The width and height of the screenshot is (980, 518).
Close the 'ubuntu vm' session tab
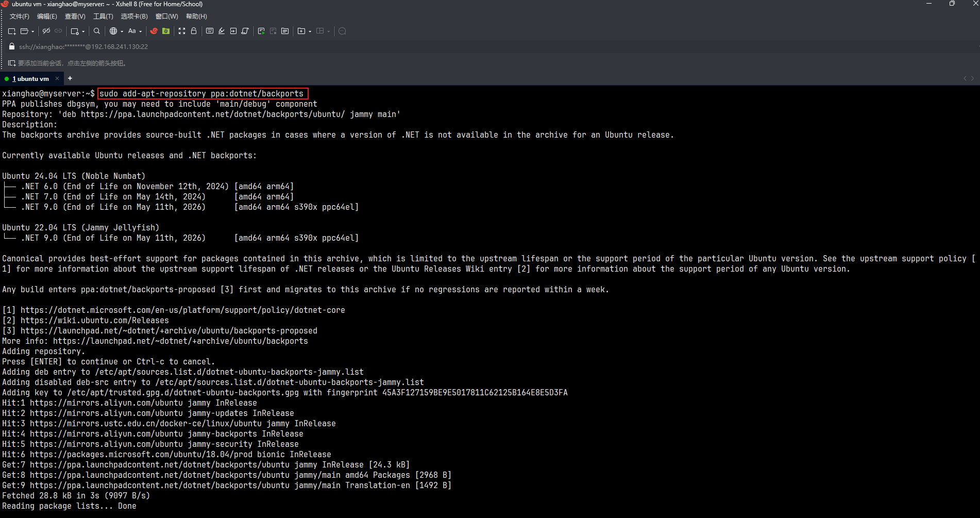tap(57, 78)
